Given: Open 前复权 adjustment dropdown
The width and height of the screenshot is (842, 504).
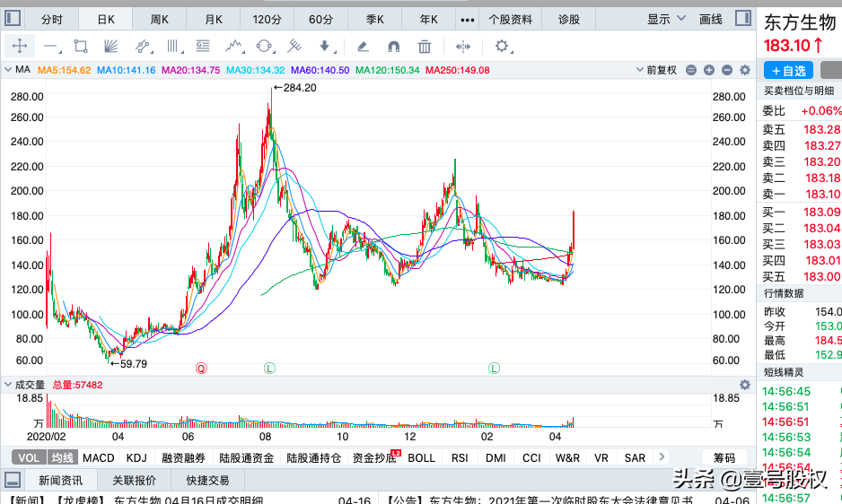Looking at the screenshot, I should pos(656,70).
